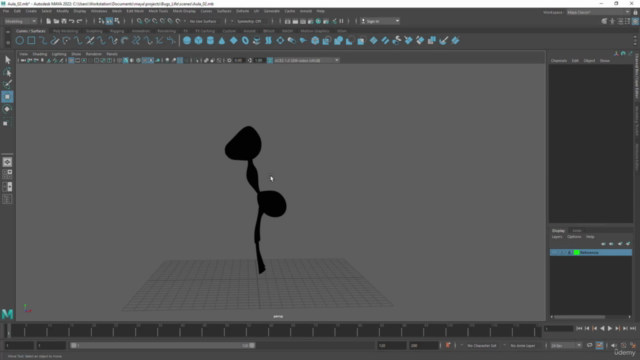Click the layer editor horizontal scrollbar
This screenshot has width=640, height=360.
point(580,317)
